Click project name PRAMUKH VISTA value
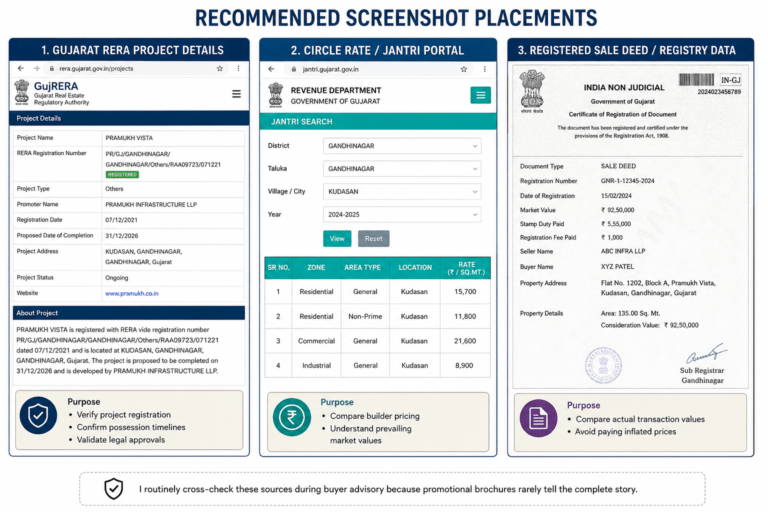Screen dimensions: 768x512 click(129, 138)
